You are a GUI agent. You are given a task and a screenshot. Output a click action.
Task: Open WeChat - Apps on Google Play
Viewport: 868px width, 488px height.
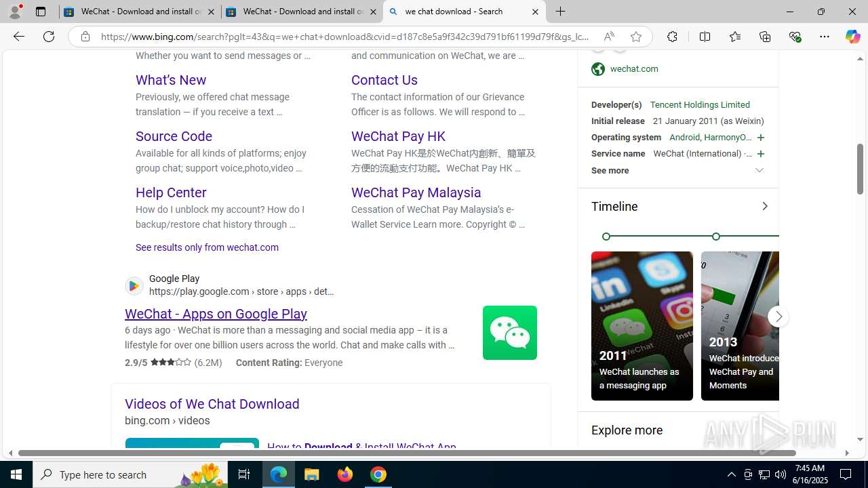click(216, 314)
